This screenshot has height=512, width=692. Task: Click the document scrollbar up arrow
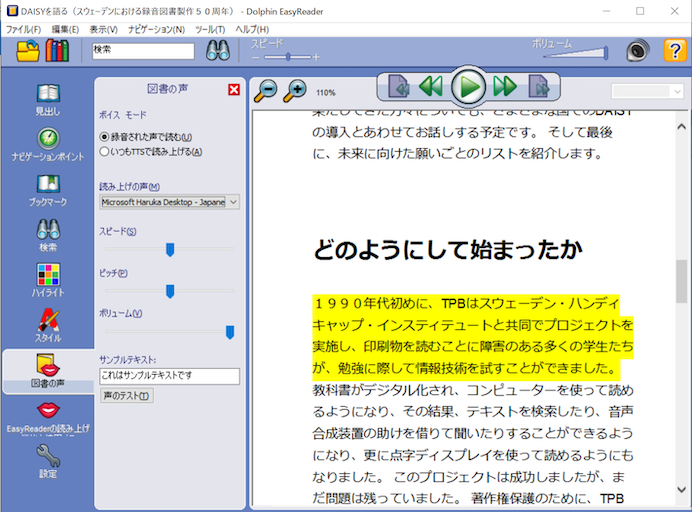(x=681, y=127)
